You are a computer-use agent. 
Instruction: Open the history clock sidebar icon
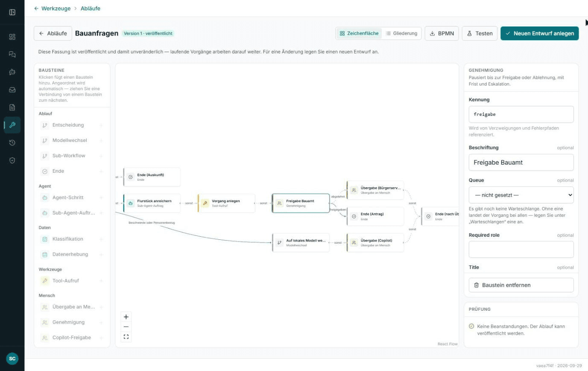click(12, 143)
